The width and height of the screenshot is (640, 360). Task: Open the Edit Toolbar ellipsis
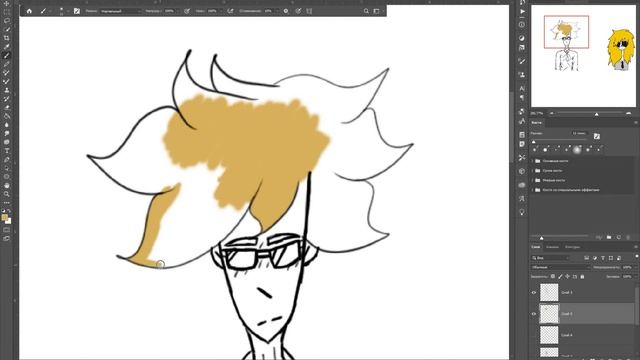[x=7, y=202]
